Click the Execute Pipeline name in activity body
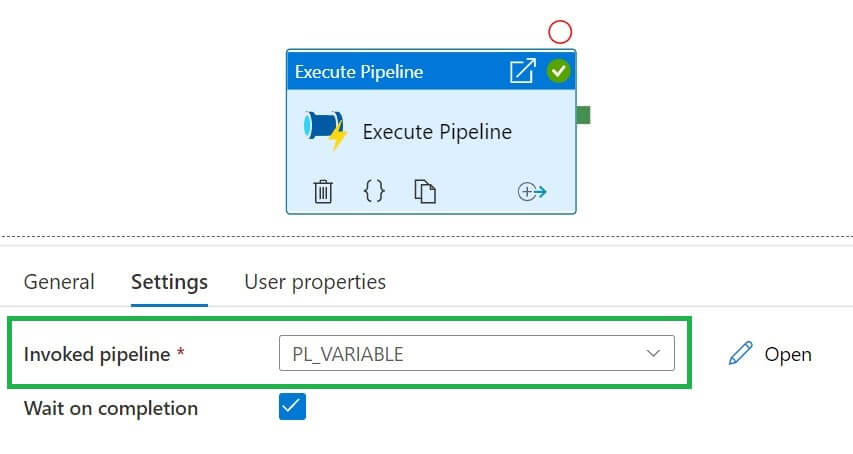This screenshot has height=454, width=853. coord(437,132)
